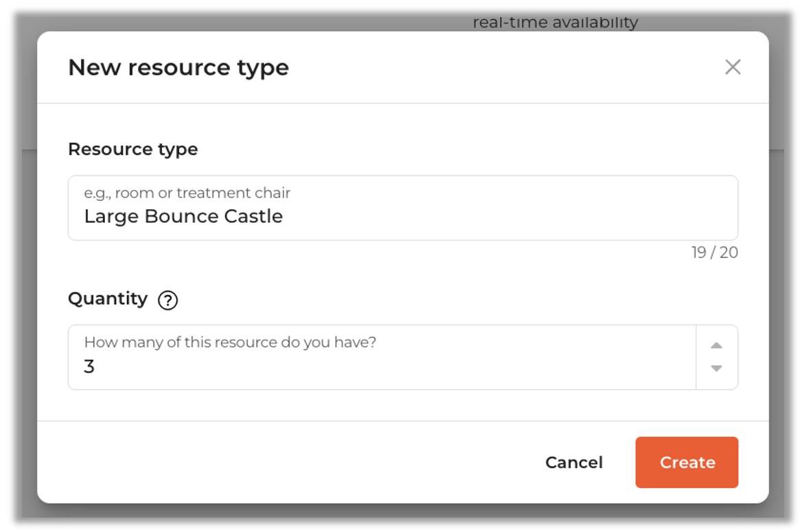Image resolution: width=800 pixels, height=532 pixels.
Task: Click 'e.g., room or treatment chair' hint
Action: [187, 193]
